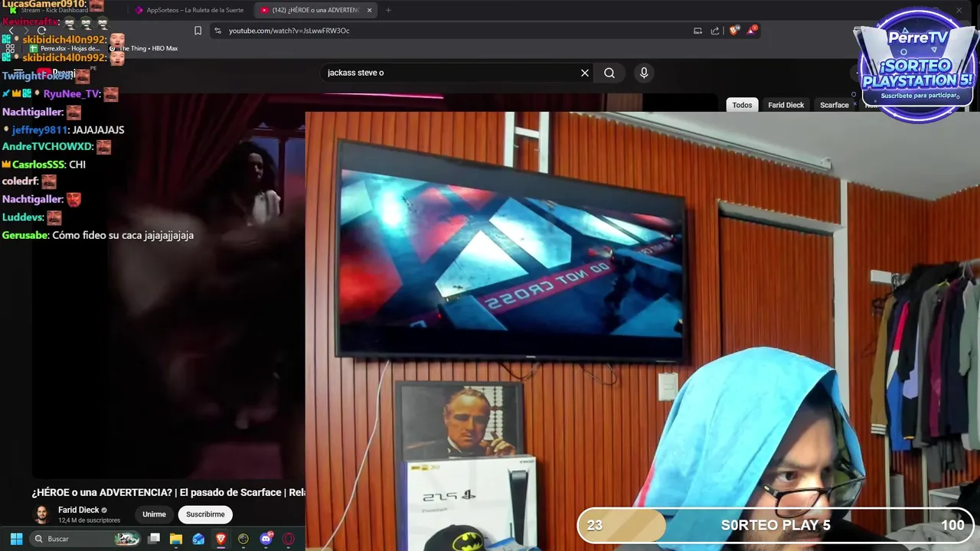Click the magnifier search button beside the query
Image resolution: width=980 pixels, height=551 pixels.
609,73
